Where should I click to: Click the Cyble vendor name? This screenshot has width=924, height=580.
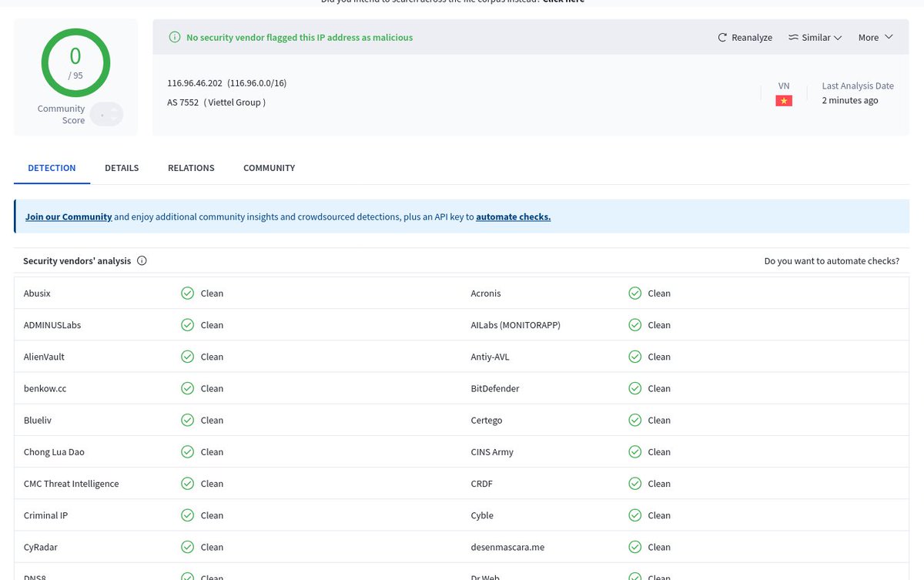pyautogui.click(x=482, y=515)
